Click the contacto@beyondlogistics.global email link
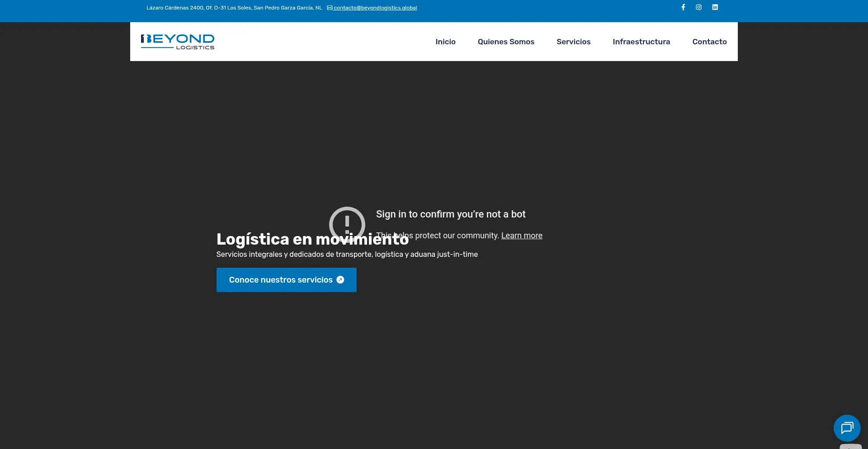Viewport: 868px width, 449px height. 375,7
